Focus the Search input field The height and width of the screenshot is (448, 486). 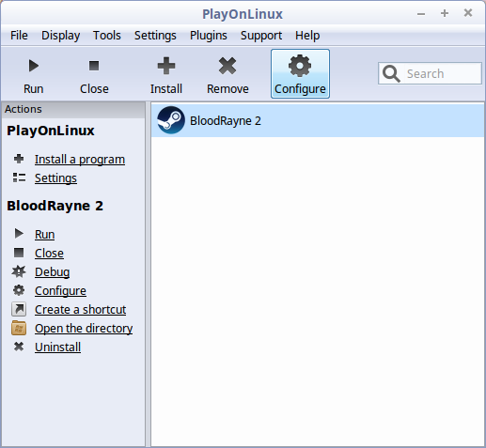pos(430,73)
